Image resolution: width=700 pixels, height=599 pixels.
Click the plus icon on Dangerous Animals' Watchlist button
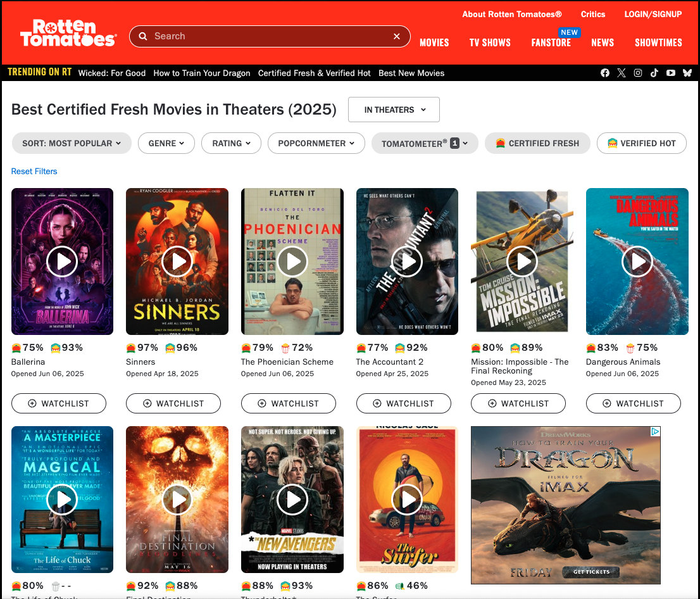coord(607,403)
